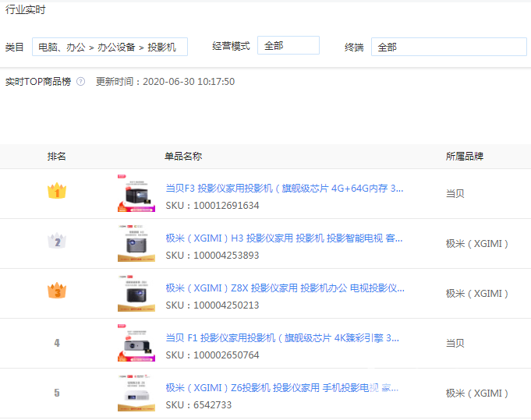This screenshot has height=420, width=531.
Task: Open the 极米 Z6投影机 product link
Action: pyautogui.click(x=281, y=387)
